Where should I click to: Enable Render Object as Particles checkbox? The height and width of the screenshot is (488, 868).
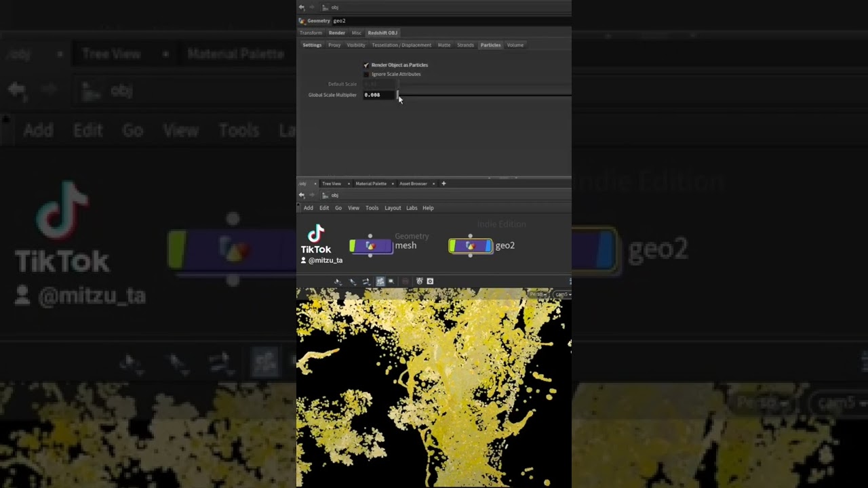(366, 65)
